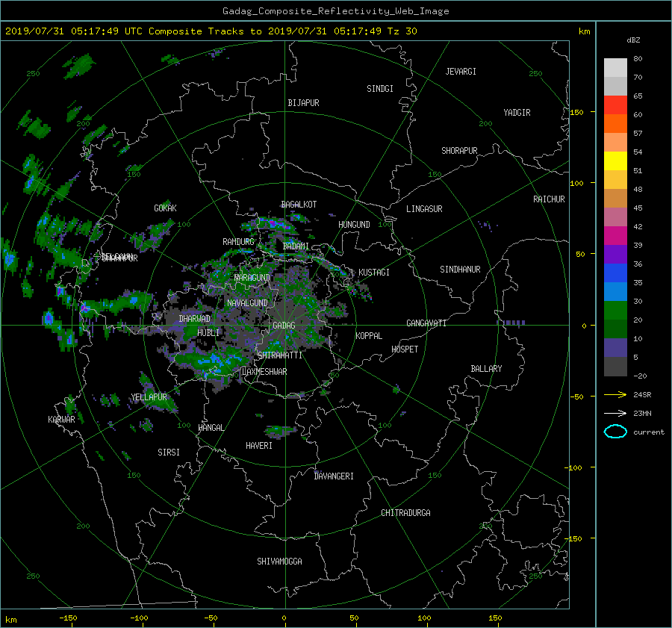Select the bright green 30-20 dBZ swatch
Screen dimensions: 672x628
coord(615,311)
